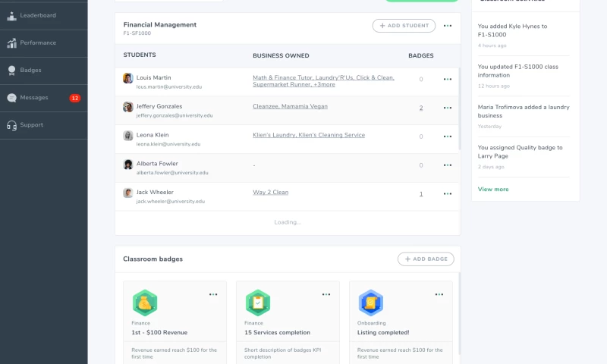Open options menu on 1st - $100 Revenue badge
This screenshot has height=364, width=607.
point(213,294)
